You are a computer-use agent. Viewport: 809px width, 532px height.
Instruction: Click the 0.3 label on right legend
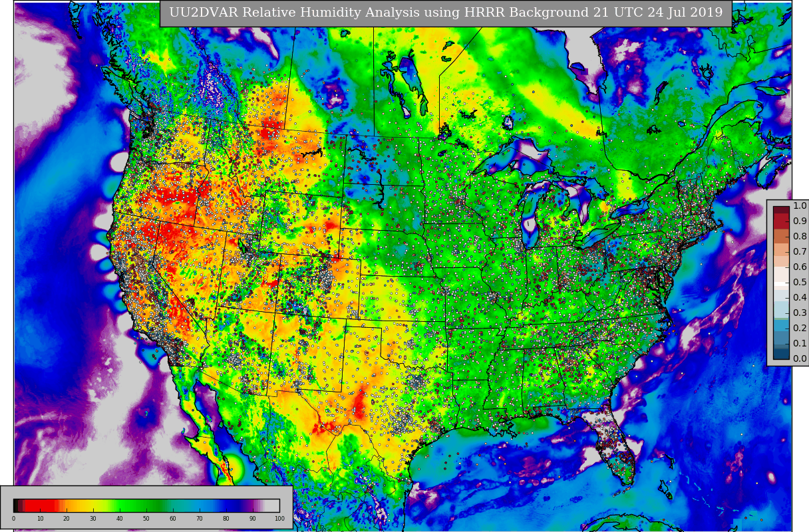click(800, 313)
